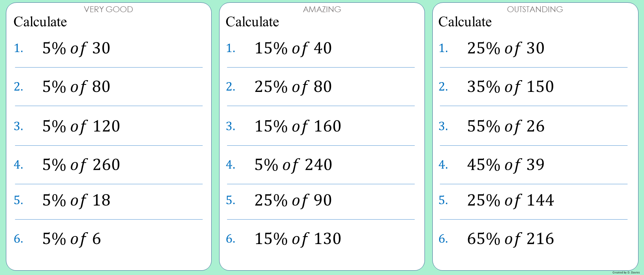The image size is (644, 275).
Task: Click the "15% of 160" question
Action: pos(298,126)
